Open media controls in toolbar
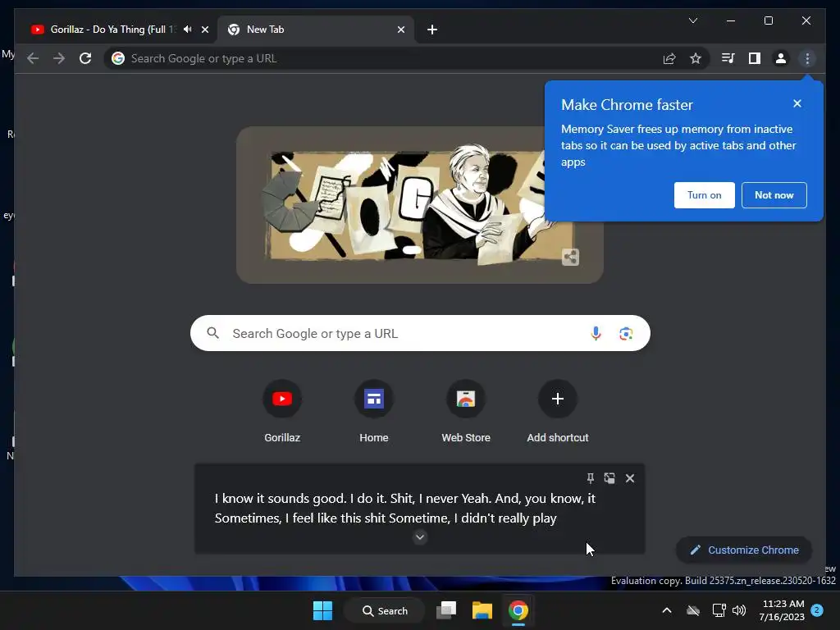Image resolution: width=840 pixels, height=630 pixels. 728,58
